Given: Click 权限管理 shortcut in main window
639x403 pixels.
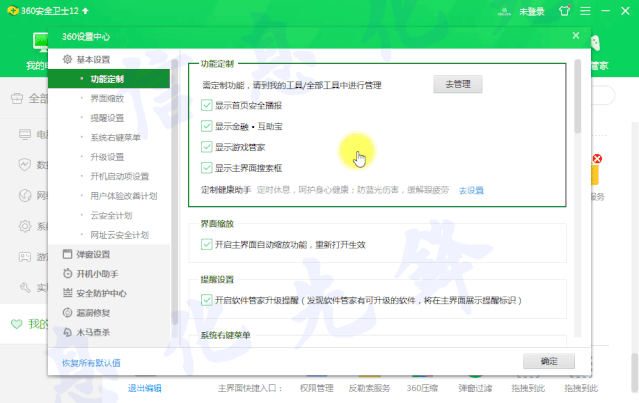Looking at the screenshot, I should click(x=317, y=388).
